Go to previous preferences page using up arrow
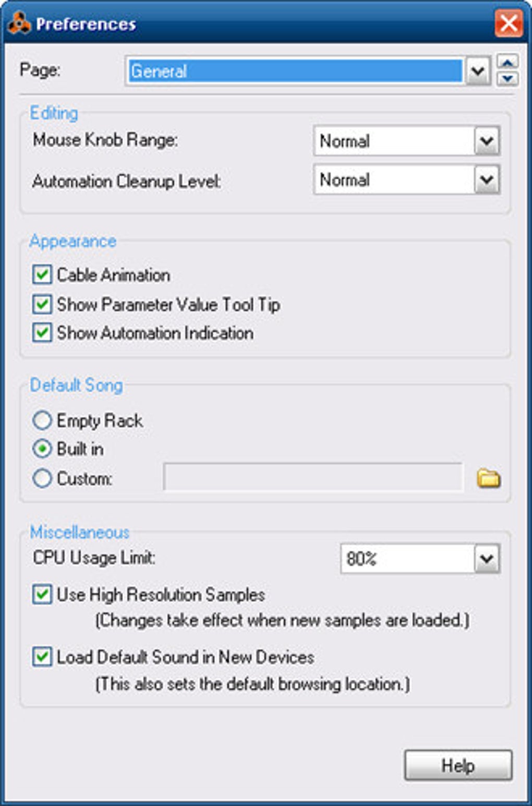The image size is (532, 806). pos(507,62)
